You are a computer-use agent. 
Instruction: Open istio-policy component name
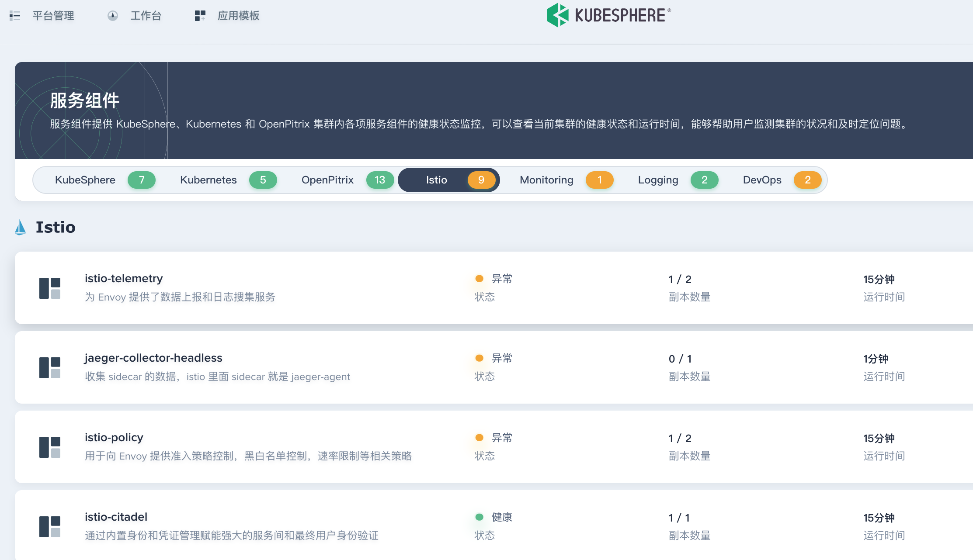(114, 438)
